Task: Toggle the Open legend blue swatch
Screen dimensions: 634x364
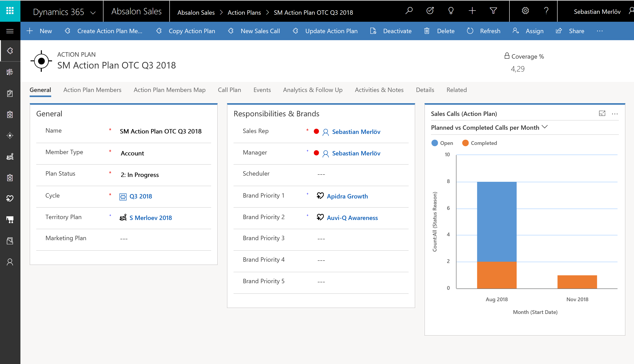Action: [x=435, y=143]
